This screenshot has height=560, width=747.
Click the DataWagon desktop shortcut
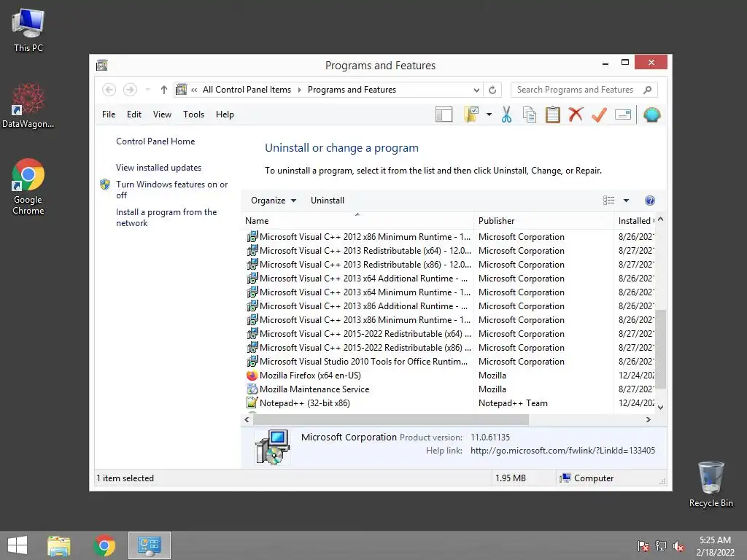tap(28, 105)
